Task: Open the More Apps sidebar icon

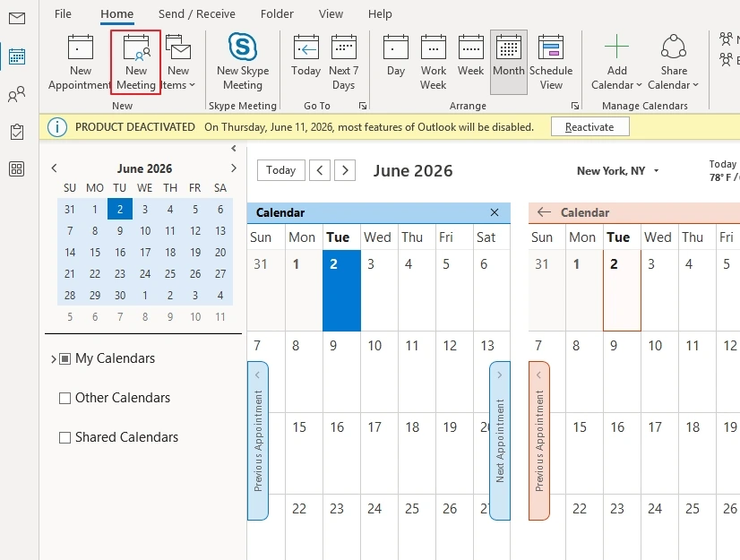Action: (x=17, y=168)
